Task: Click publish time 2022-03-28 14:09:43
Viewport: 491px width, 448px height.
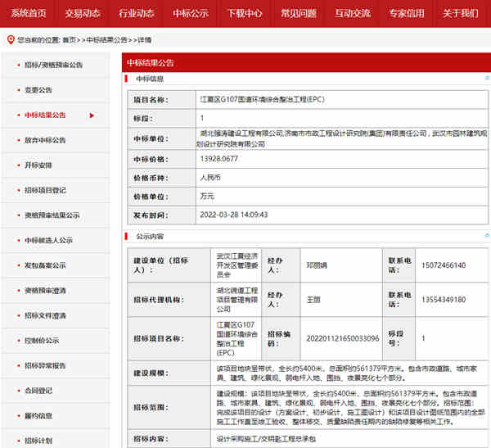Action: pos(233,215)
